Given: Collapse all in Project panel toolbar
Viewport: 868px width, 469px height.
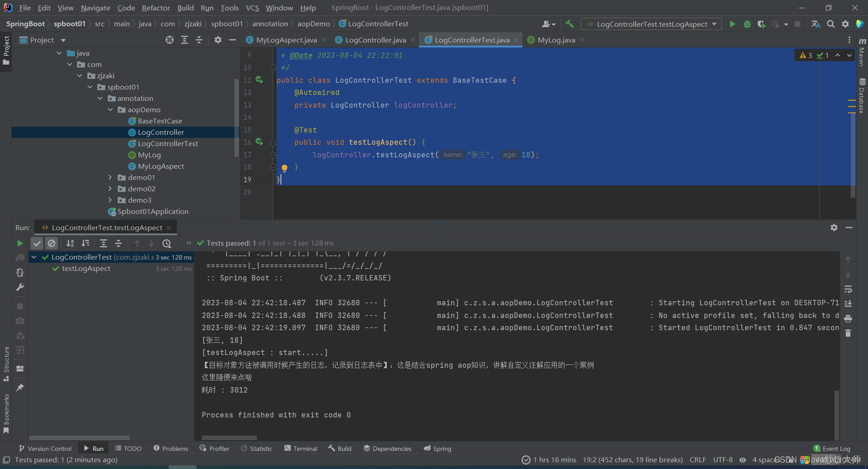Looking at the screenshot, I should (199, 40).
